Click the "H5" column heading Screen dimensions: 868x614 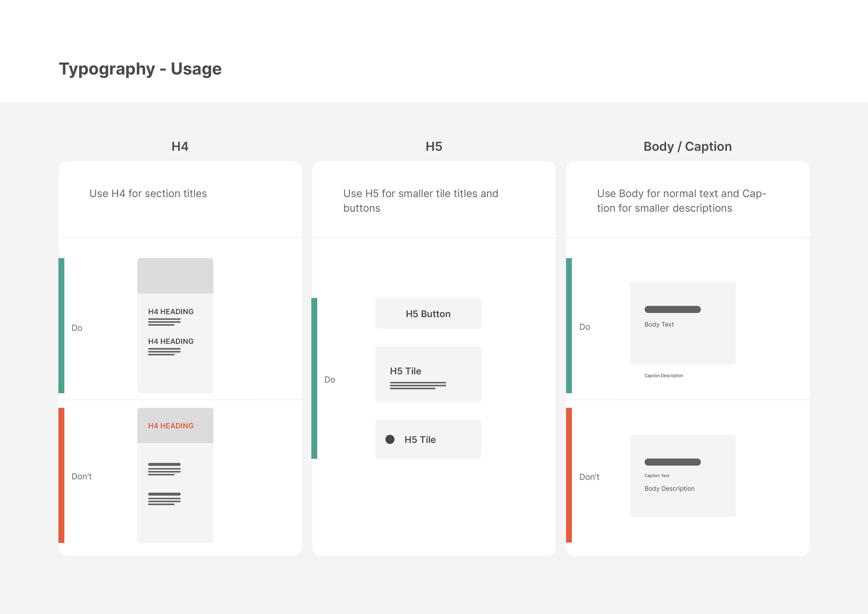434,147
